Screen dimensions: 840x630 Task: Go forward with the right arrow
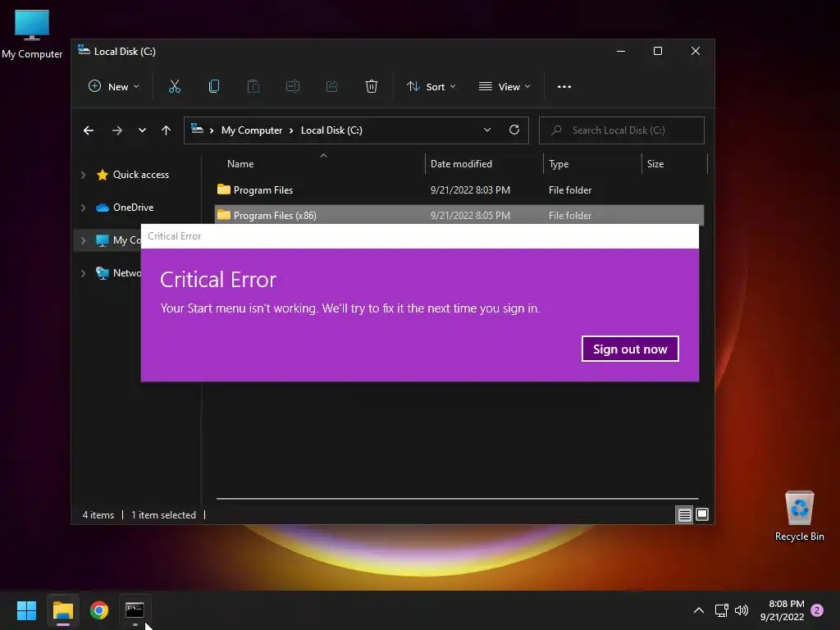[x=117, y=130]
